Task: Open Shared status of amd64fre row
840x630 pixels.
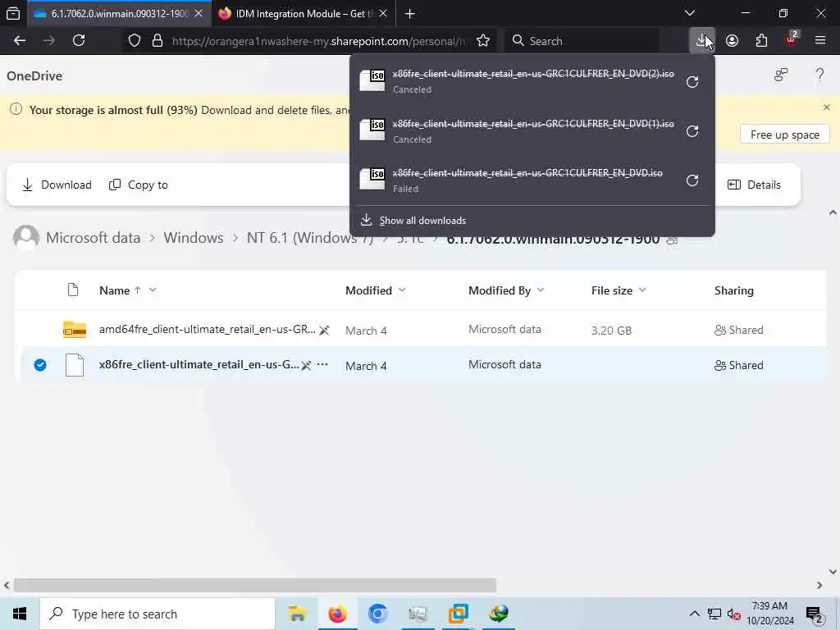Action: pos(739,330)
